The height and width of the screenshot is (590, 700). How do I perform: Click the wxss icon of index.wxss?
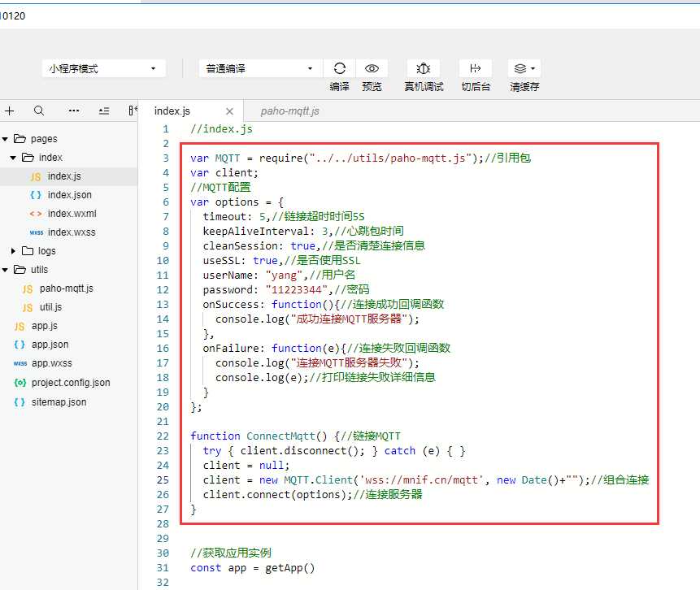36,232
